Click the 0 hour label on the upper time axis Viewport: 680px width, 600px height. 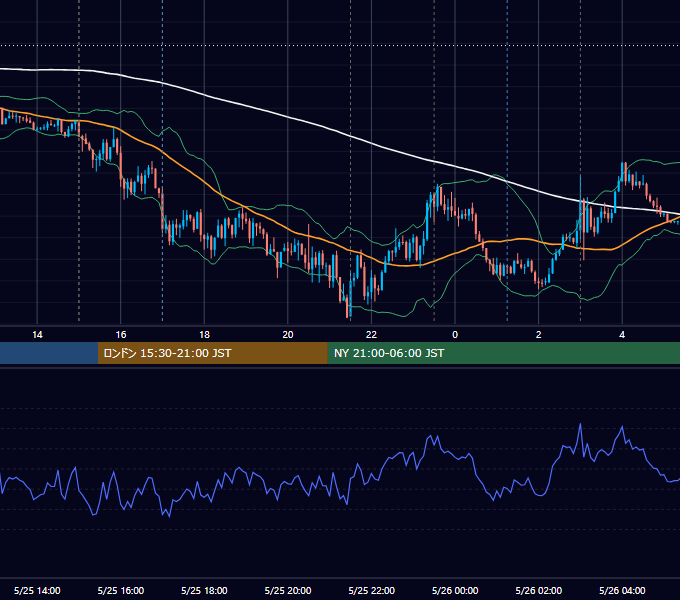pos(455,335)
